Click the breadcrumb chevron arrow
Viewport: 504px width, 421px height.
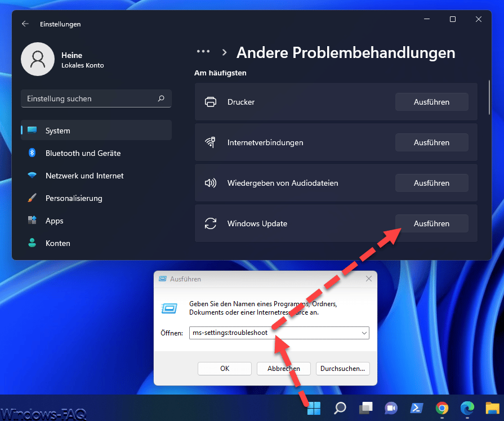pyautogui.click(x=224, y=52)
